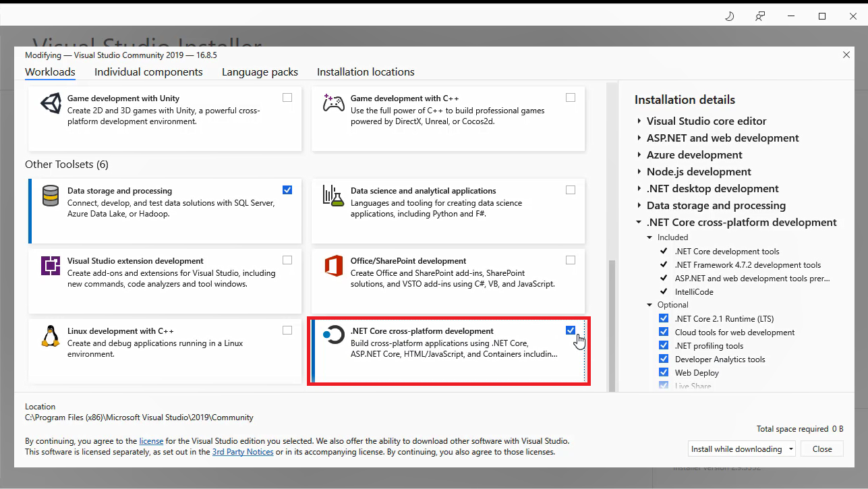Click the Linux penguin icon
The image size is (868, 489).
point(51,336)
